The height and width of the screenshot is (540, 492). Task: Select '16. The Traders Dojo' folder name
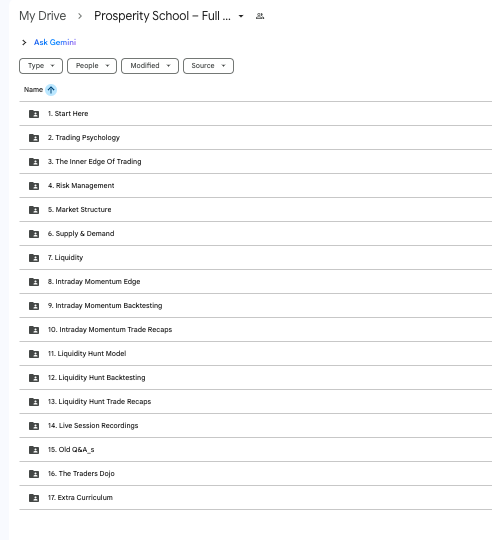(x=81, y=474)
